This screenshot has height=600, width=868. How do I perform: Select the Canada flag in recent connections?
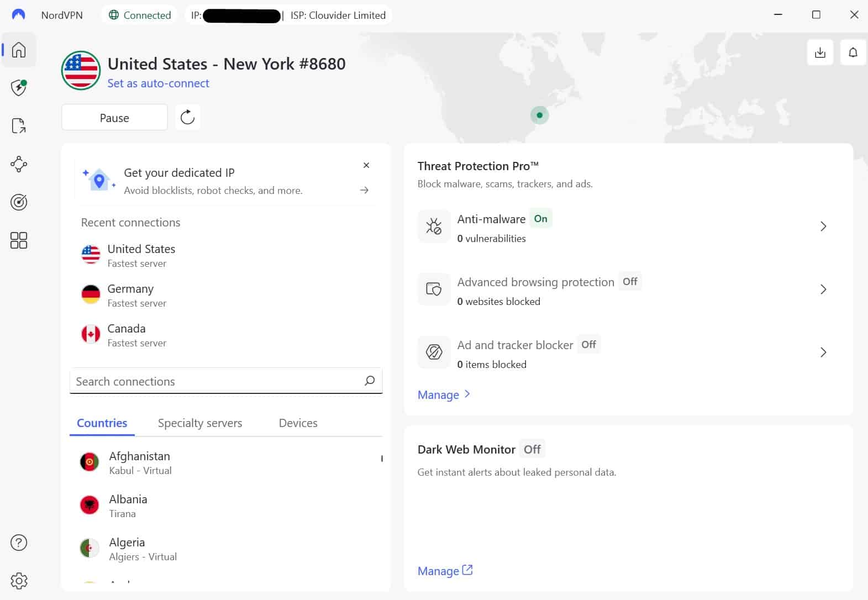(91, 335)
